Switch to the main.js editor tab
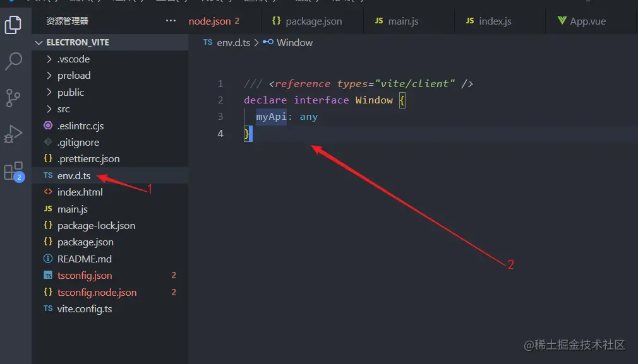This screenshot has height=364, width=638. pyautogui.click(x=409, y=21)
